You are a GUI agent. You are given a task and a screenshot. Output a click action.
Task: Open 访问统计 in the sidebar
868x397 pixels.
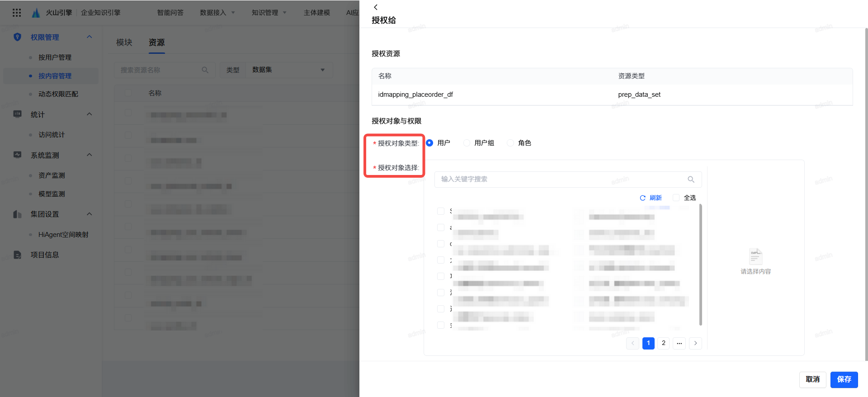(52, 135)
